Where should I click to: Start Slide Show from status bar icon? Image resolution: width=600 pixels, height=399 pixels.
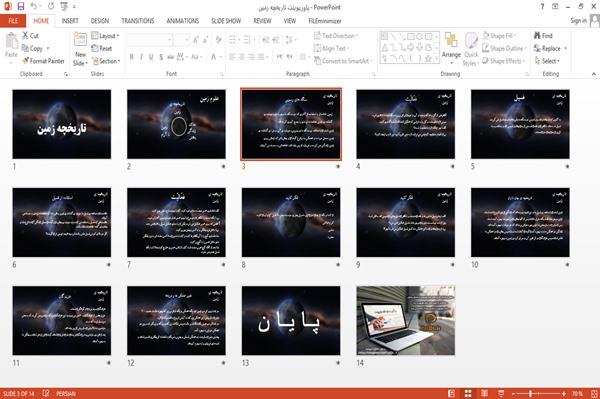pyautogui.click(x=501, y=393)
